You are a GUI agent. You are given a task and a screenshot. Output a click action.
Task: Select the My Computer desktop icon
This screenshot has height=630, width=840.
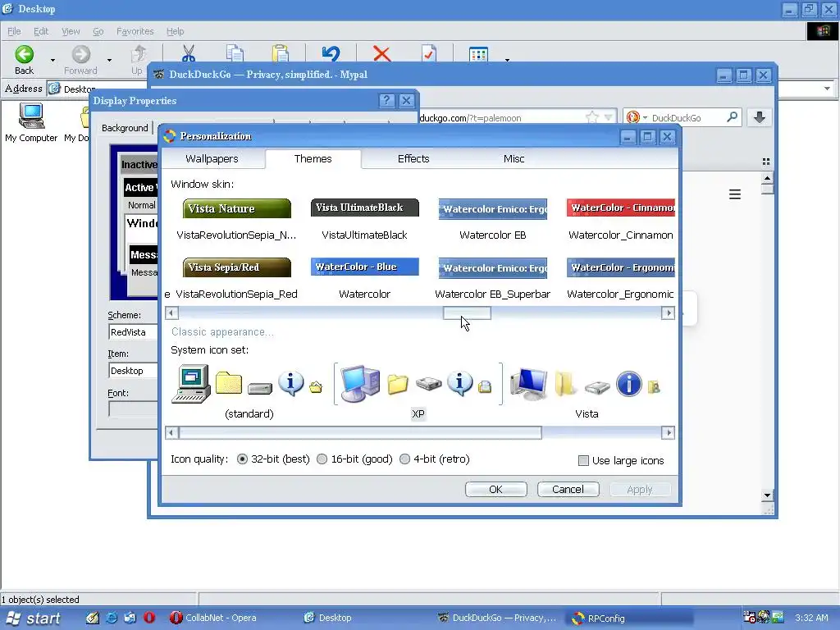31,123
